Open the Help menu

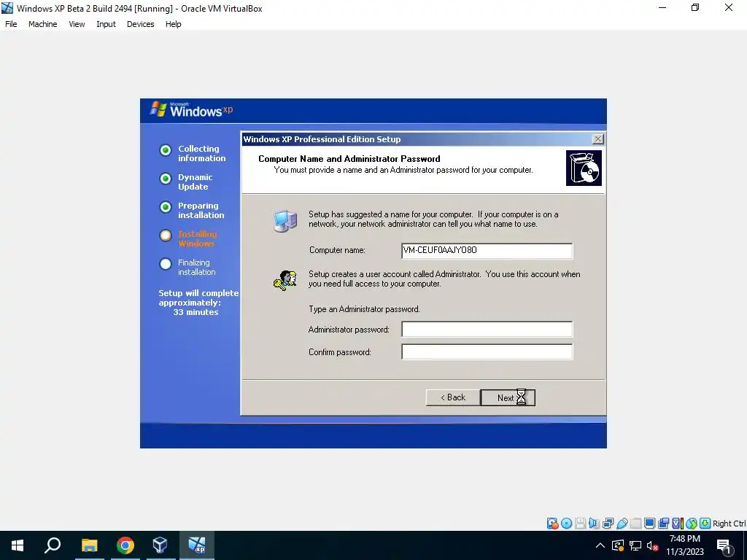(174, 24)
